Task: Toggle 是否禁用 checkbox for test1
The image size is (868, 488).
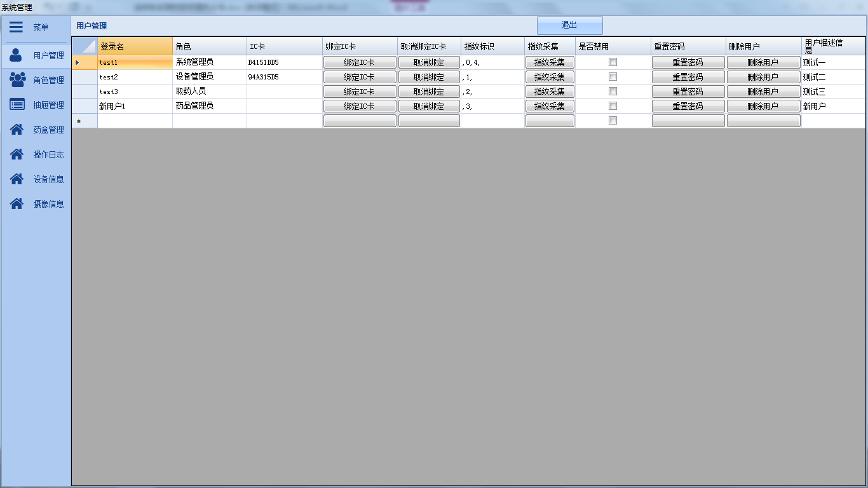Action: tap(613, 62)
